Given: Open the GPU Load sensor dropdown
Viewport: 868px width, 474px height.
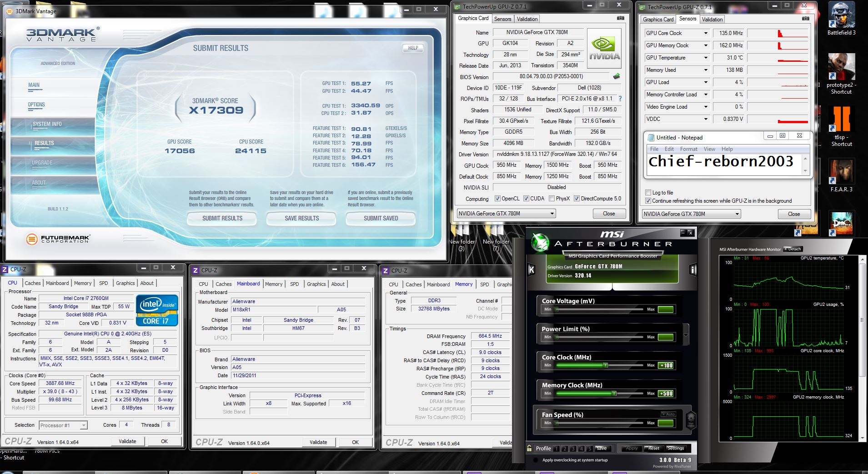Looking at the screenshot, I should (x=706, y=82).
